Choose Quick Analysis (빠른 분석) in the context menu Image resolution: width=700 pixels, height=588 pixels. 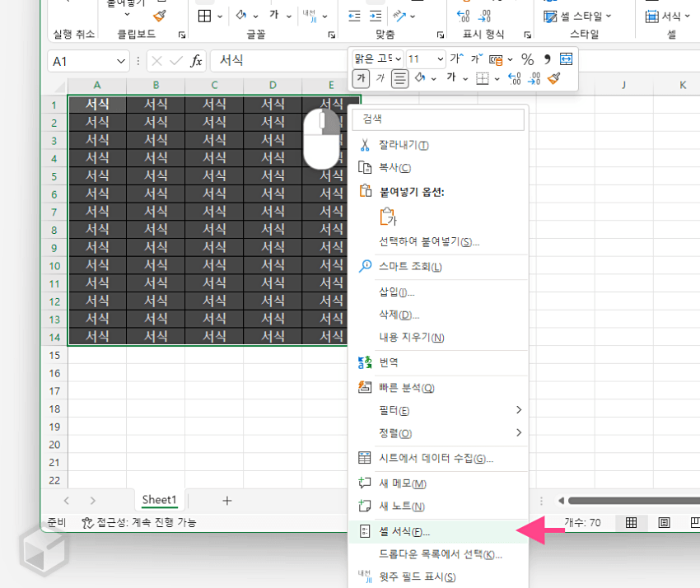coord(437,388)
